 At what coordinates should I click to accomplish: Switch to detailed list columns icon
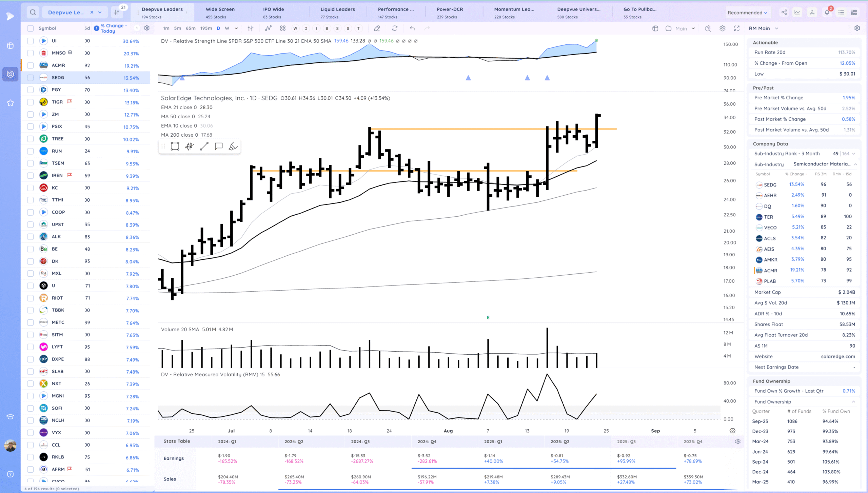click(854, 13)
